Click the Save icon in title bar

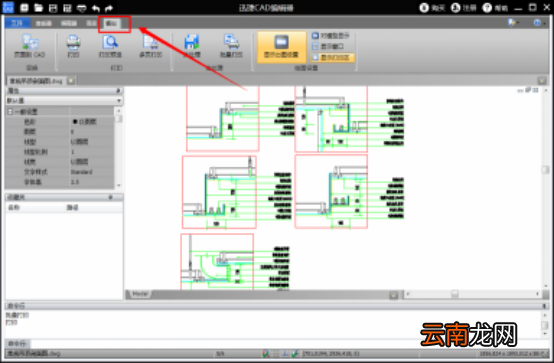tap(53, 8)
